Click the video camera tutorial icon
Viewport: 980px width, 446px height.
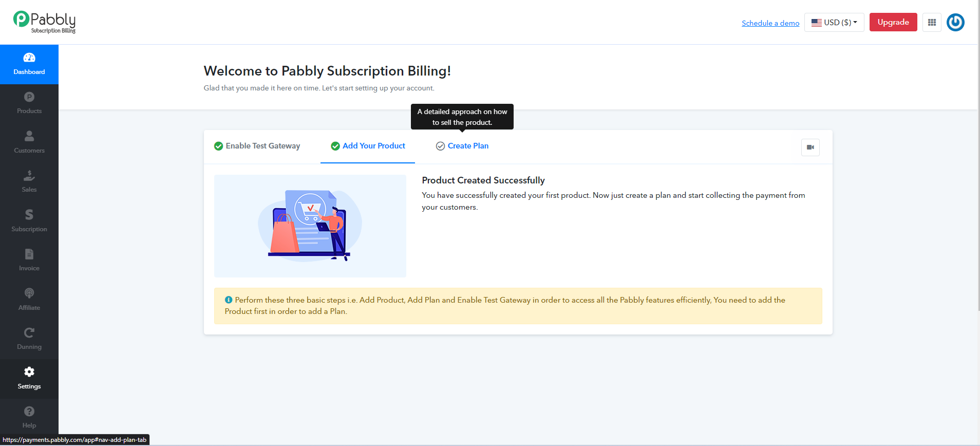tap(810, 147)
